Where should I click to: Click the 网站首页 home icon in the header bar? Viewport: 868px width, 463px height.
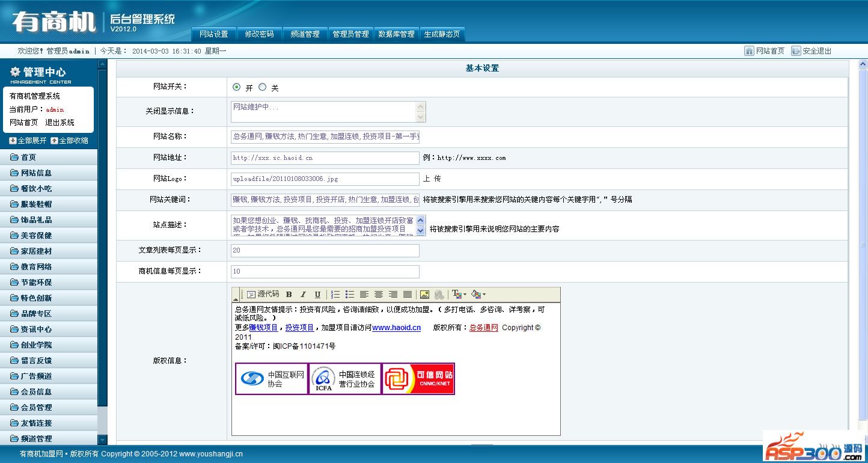tap(749, 51)
